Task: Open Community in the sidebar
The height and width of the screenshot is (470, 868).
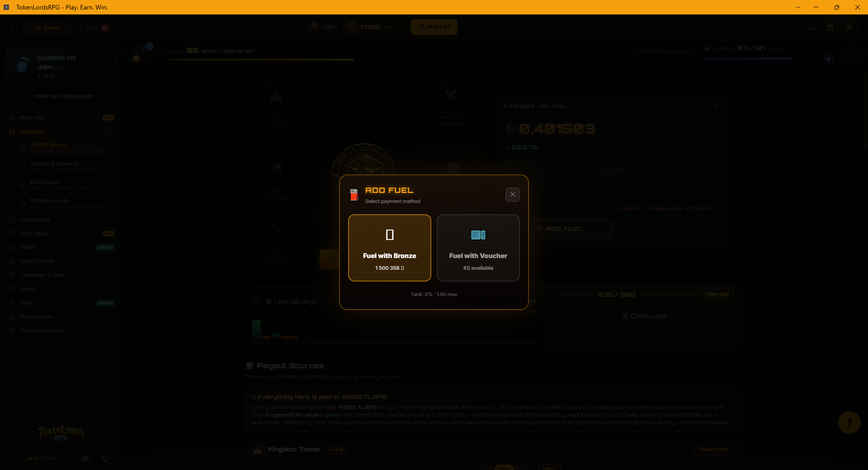Action: coord(61,220)
